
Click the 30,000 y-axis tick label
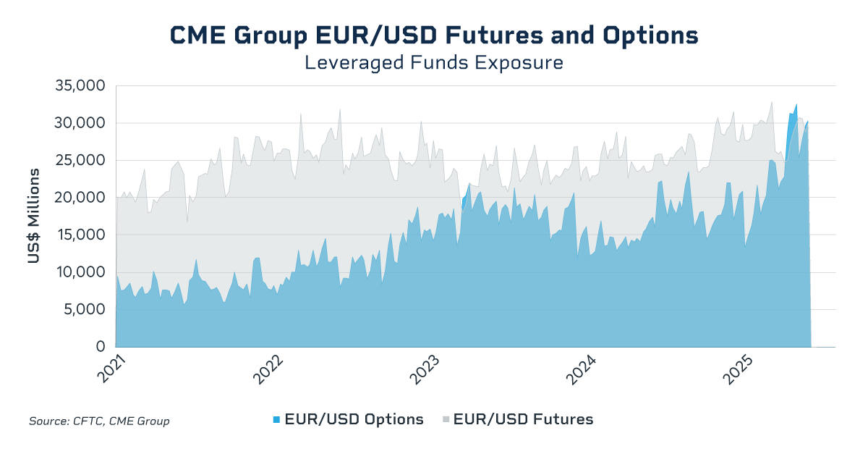(80, 123)
